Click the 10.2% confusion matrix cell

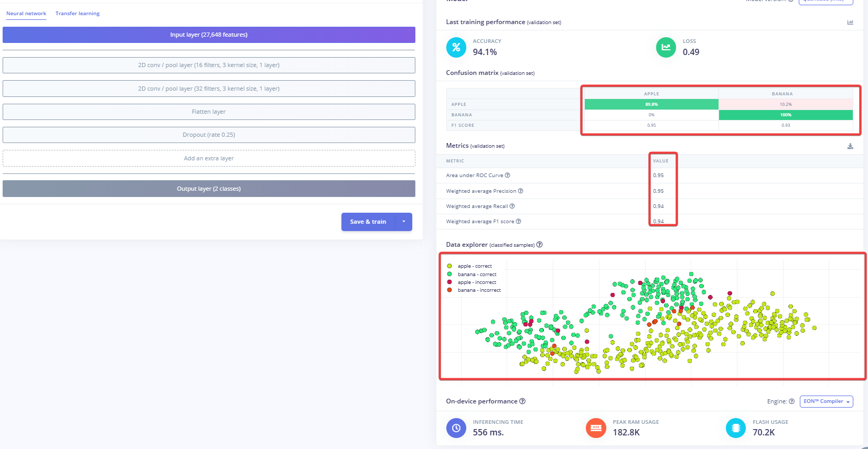[786, 104]
